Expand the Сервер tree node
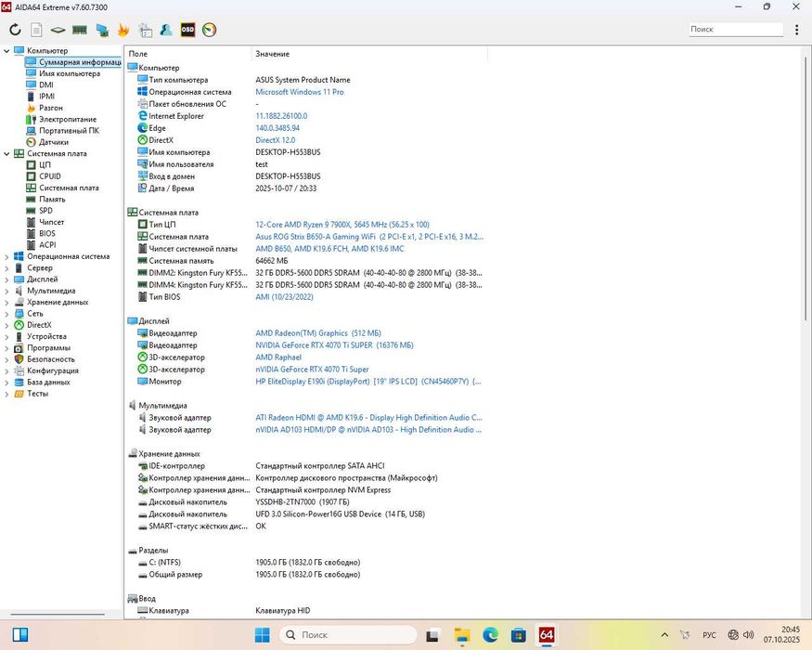 [6, 268]
